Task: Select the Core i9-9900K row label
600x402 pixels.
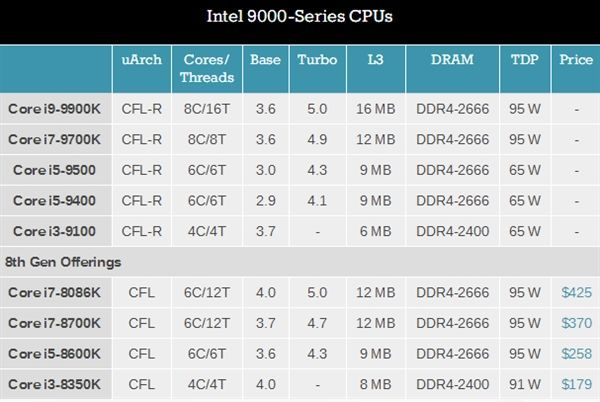Action: [x=55, y=108]
